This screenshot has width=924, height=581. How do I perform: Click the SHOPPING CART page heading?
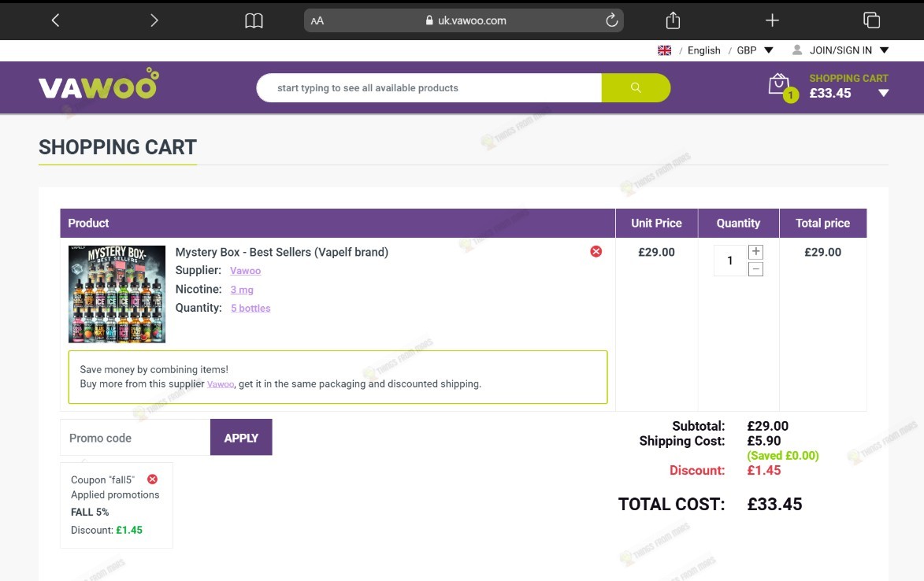(117, 147)
